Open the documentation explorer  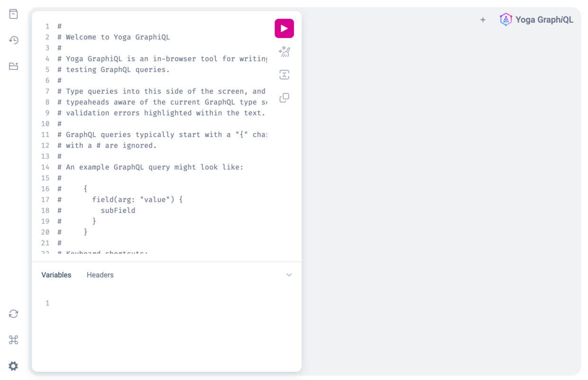13,14
